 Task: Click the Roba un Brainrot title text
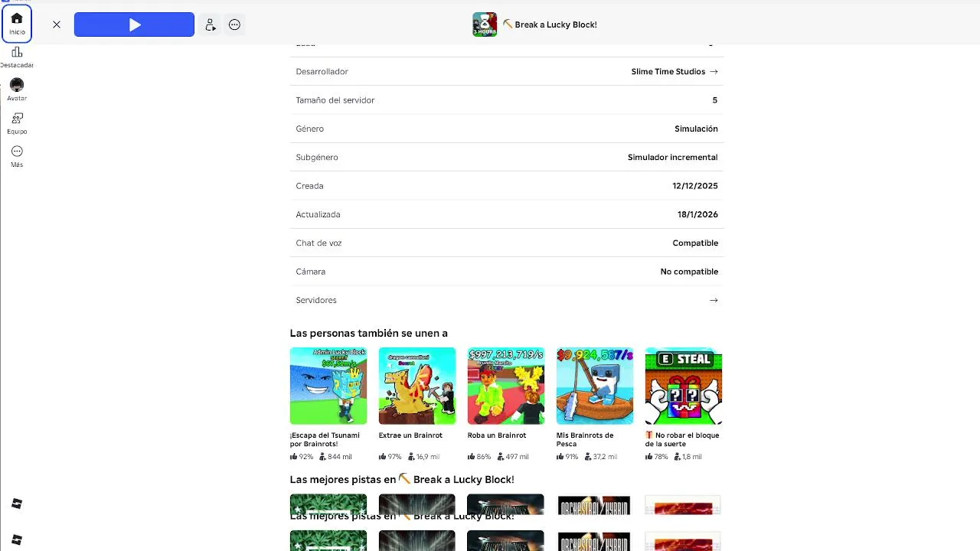[497, 435]
